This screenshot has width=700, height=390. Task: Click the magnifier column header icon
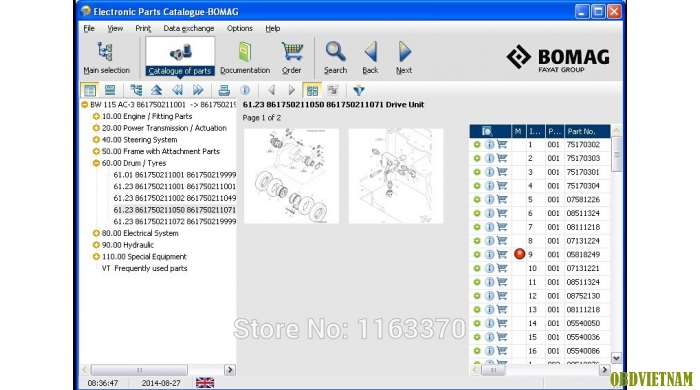[487, 131]
